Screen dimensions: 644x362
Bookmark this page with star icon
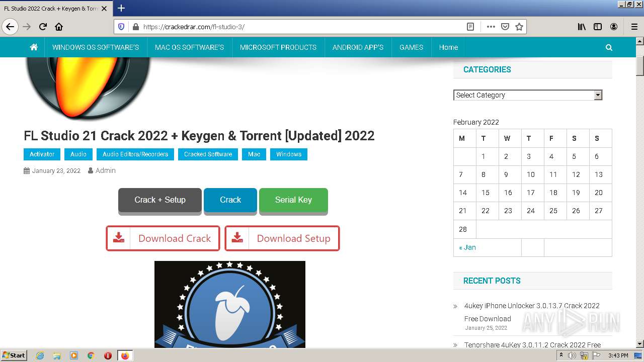[519, 27]
